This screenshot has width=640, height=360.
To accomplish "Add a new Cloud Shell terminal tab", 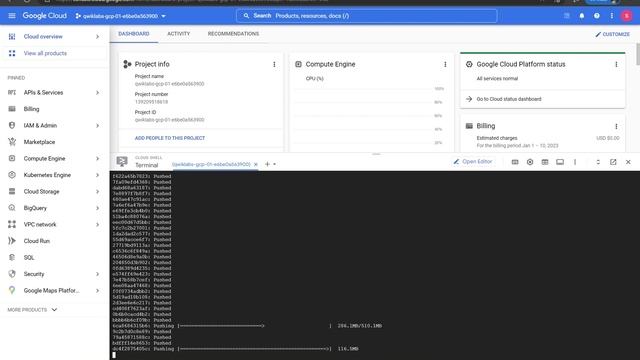I will coord(267,164).
